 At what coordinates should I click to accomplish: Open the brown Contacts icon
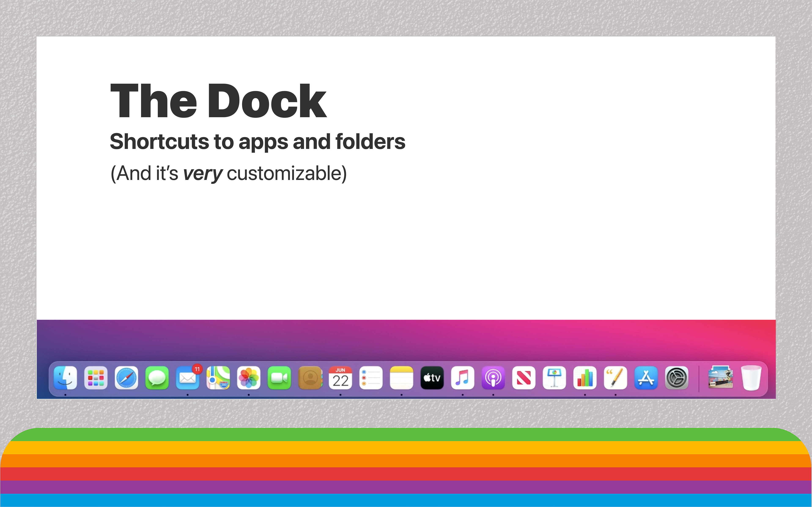310,378
